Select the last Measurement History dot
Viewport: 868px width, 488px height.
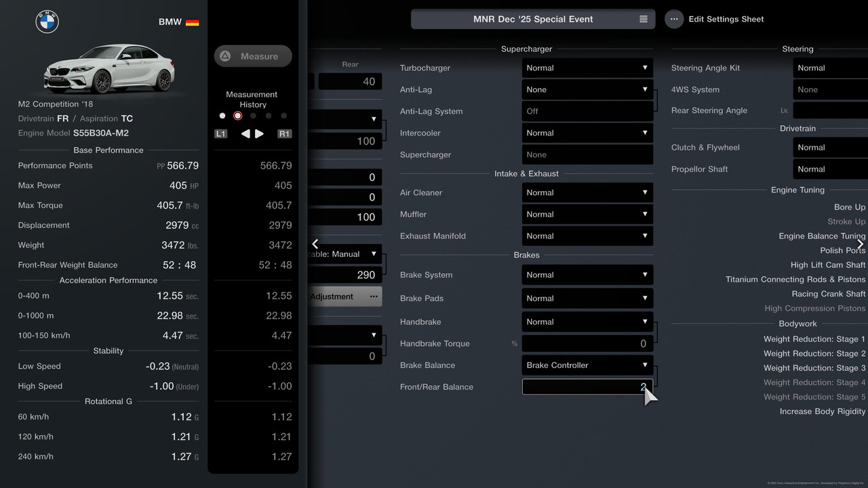click(283, 116)
